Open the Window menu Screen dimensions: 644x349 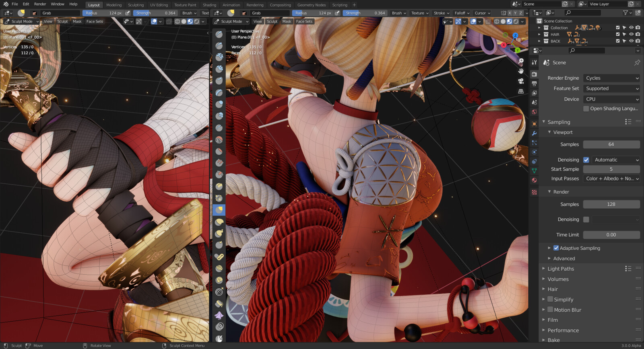[x=58, y=4]
